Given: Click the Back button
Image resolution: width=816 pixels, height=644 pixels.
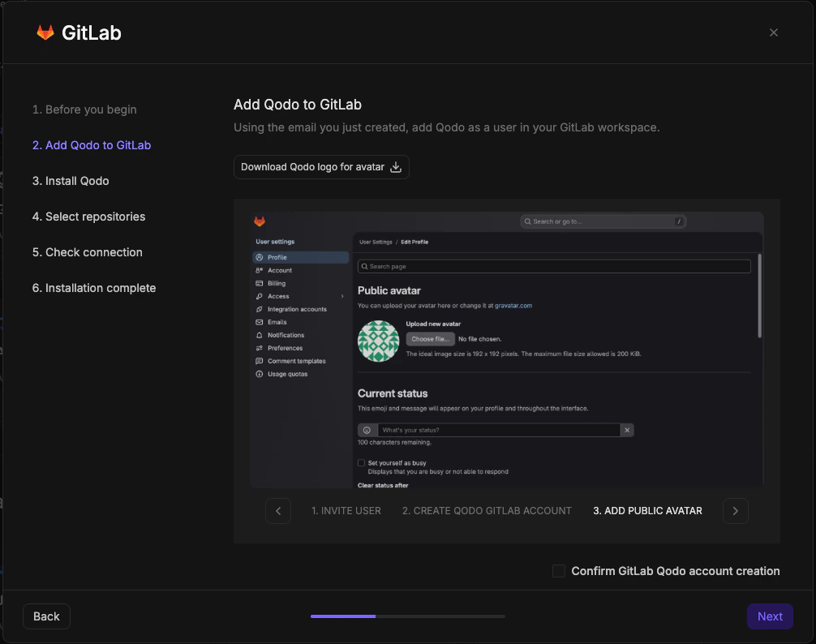Looking at the screenshot, I should (46, 616).
